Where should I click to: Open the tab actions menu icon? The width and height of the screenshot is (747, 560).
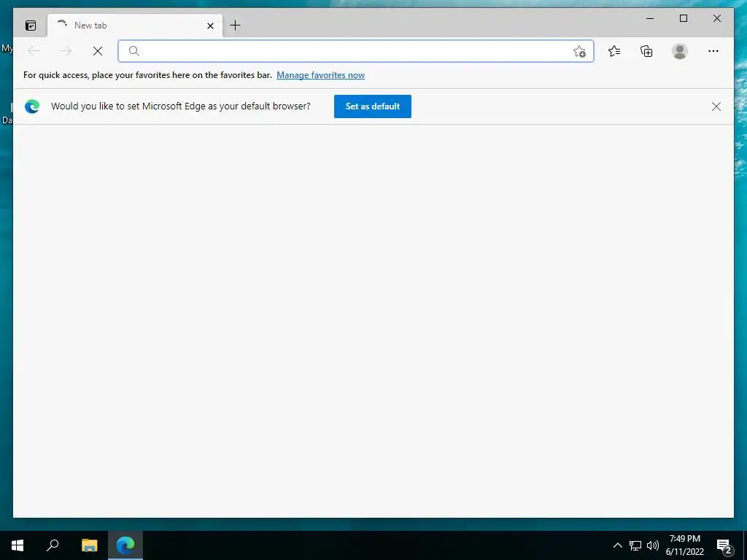[x=31, y=26]
